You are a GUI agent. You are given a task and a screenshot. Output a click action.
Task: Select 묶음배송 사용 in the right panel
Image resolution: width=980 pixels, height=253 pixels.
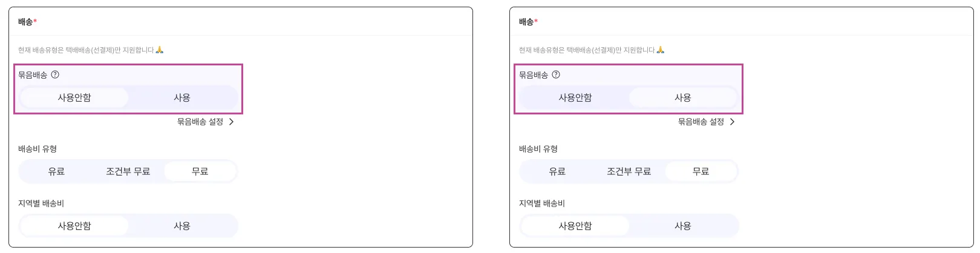683,97
